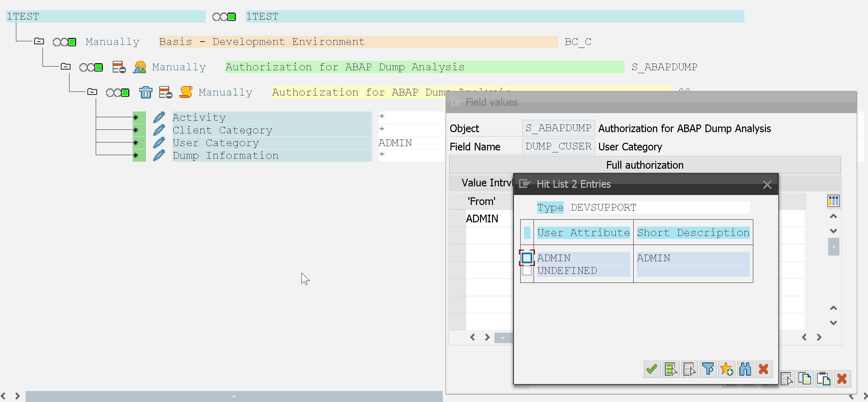
Task: Click traffic light on yellow authorization row
Action: click(118, 92)
